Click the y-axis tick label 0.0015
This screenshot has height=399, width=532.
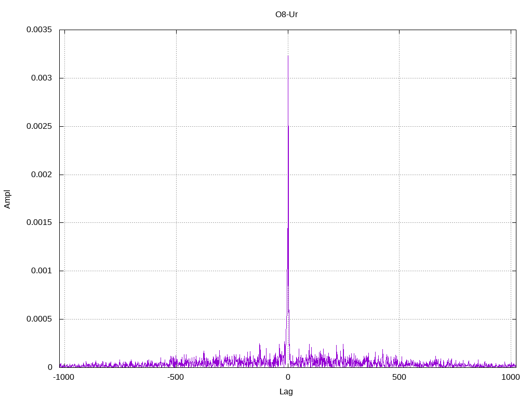(x=39, y=222)
